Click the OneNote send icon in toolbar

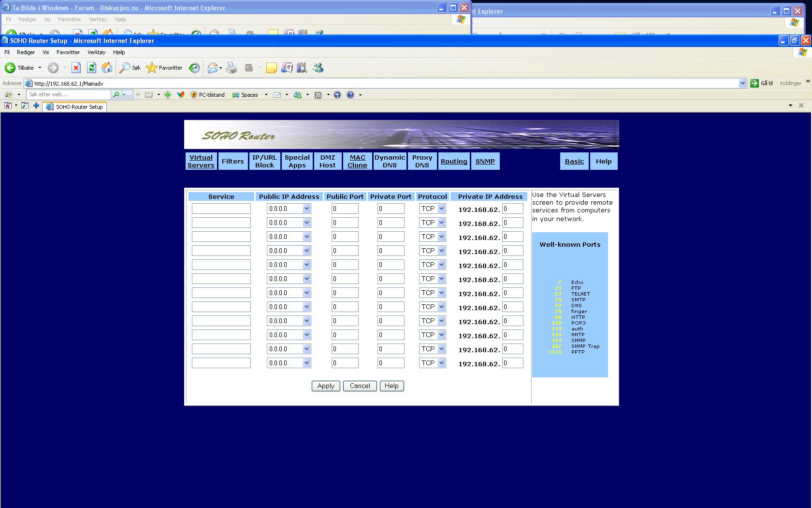pyautogui.click(x=287, y=68)
